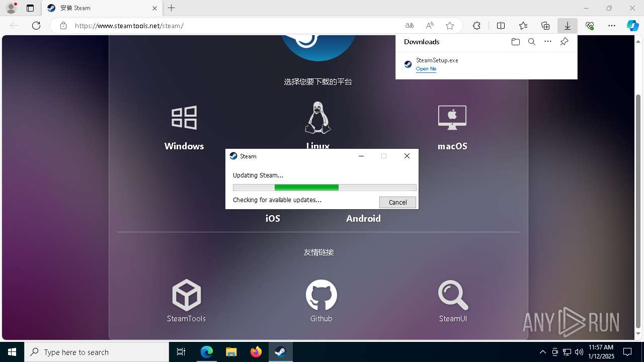Enable split screen view
The width and height of the screenshot is (644, 362).
point(501,26)
